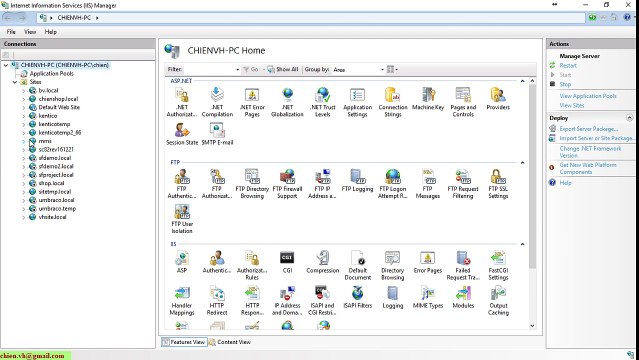Collapse the IIS group section
639x360 pixels.
[522, 244]
